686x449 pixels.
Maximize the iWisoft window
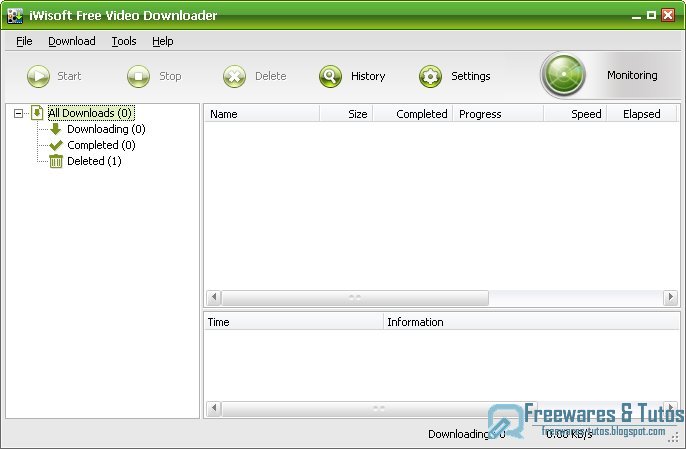(651, 15)
